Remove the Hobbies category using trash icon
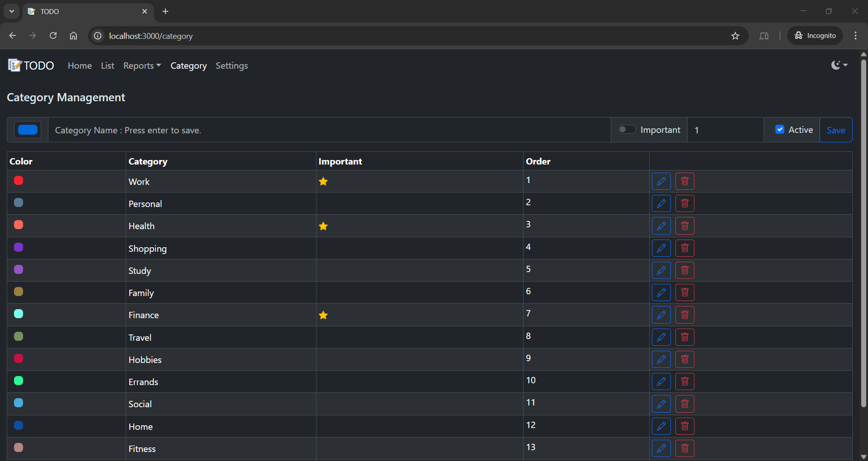 pos(684,359)
